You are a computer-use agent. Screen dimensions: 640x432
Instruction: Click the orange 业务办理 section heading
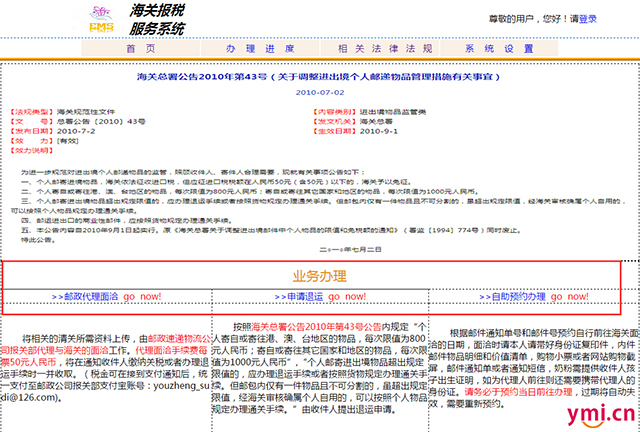pos(319,275)
